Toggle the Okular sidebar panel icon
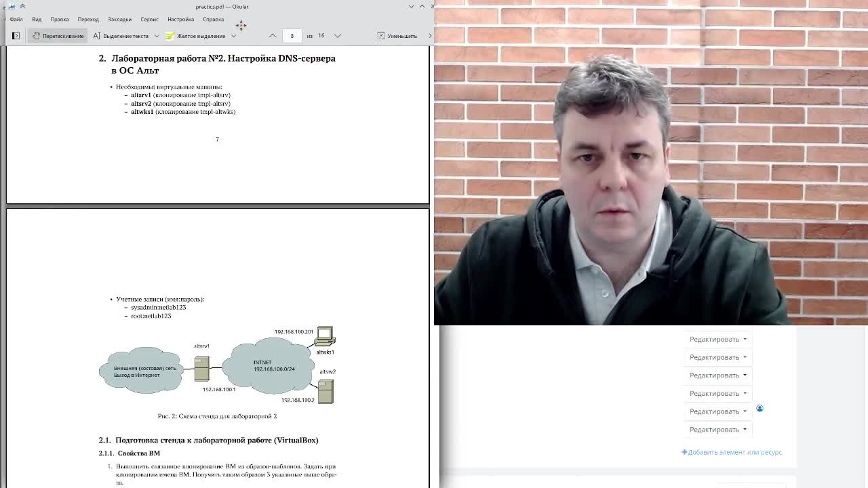Image resolution: width=868 pixels, height=488 pixels. point(16,36)
